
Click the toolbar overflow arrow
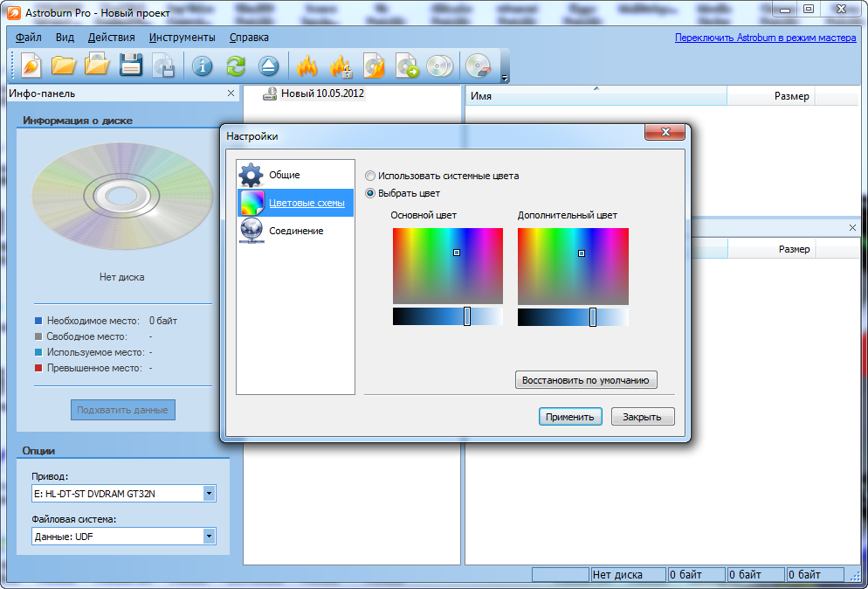click(x=504, y=79)
